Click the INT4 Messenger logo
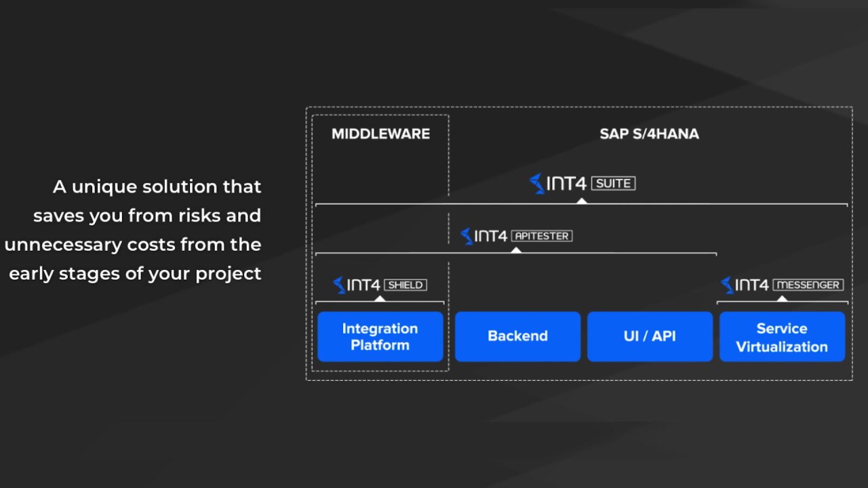This screenshot has height=488, width=868. point(782,285)
